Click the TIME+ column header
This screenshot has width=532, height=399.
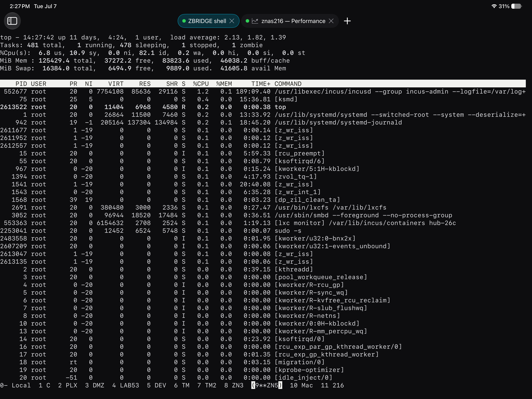coord(261,84)
